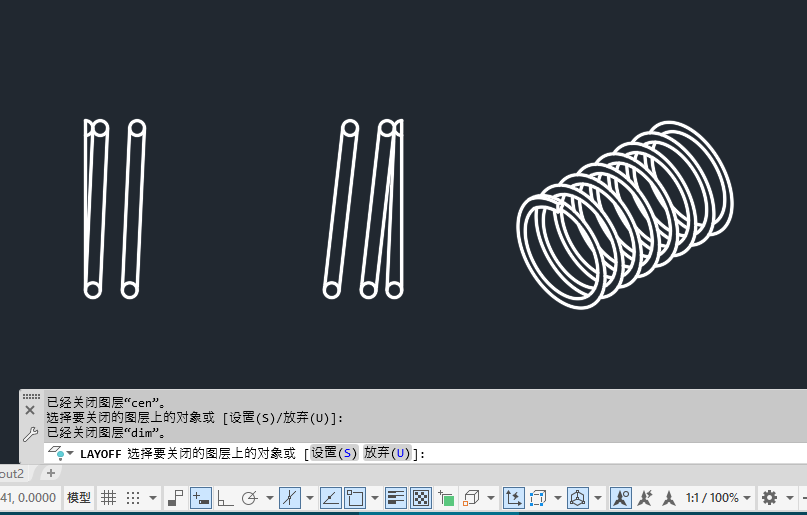The height and width of the screenshot is (515, 807).
Task: Close the command line window
Action: click(30, 410)
